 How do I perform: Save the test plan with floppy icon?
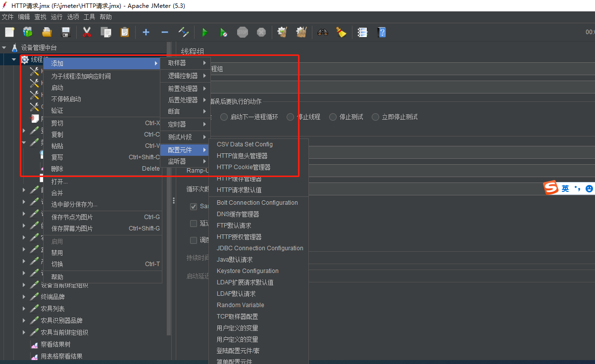coord(65,32)
